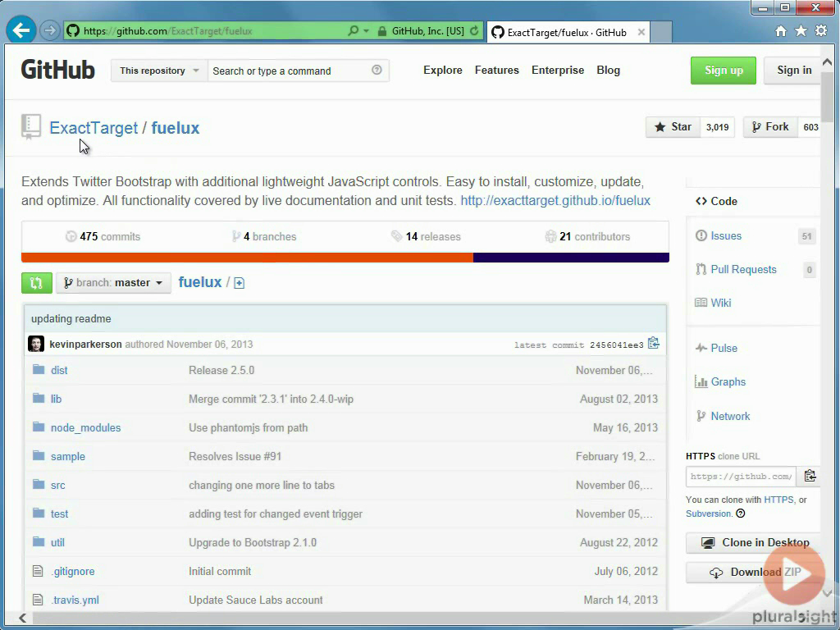
Task: Copy the latest commit SHA to clipboard
Action: pos(654,344)
